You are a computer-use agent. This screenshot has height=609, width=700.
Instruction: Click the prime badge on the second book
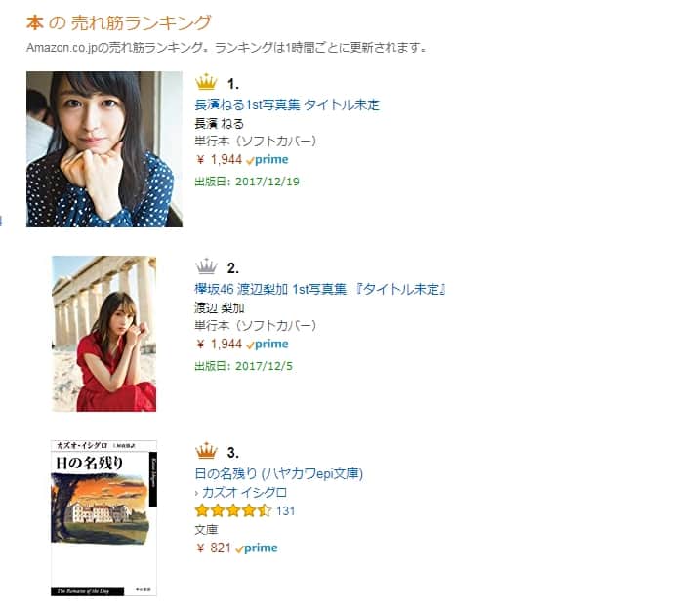click(x=267, y=344)
